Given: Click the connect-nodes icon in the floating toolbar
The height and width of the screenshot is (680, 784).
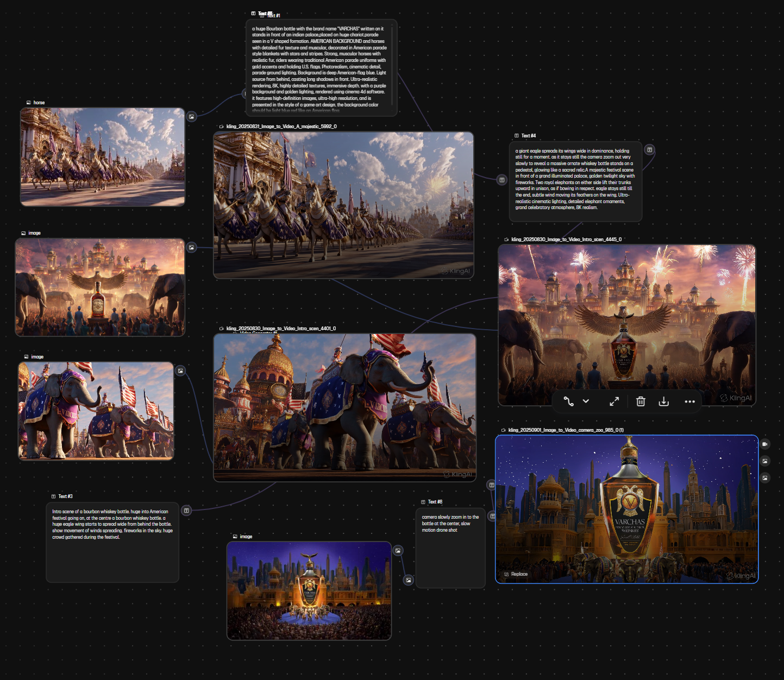Looking at the screenshot, I should [569, 401].
